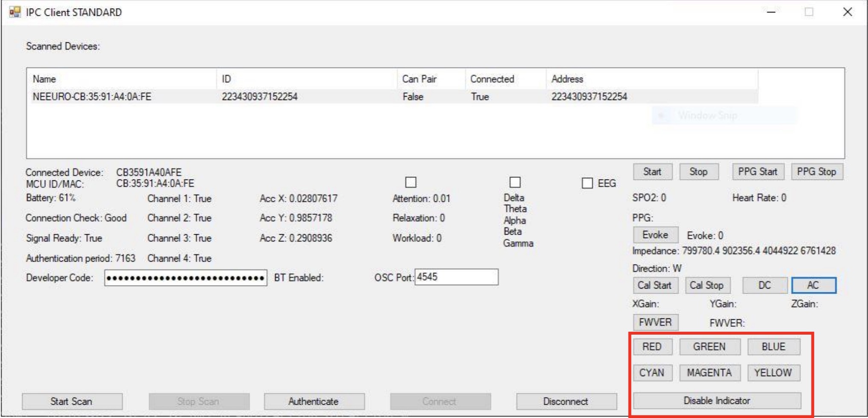Click the Start button to begin streaming
Viewport: 868px width, 418px height.
coord(653,171)
